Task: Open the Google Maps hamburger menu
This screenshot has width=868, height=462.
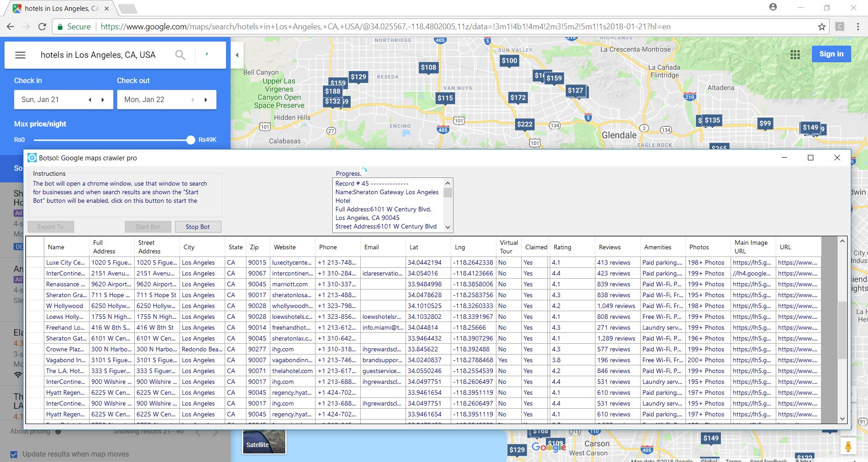Action: pos(20,55)
